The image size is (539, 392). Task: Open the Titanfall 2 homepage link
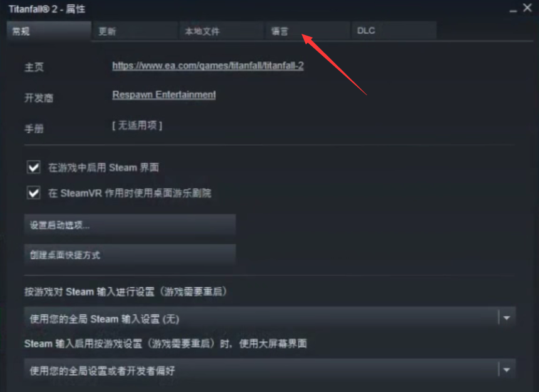point(208,66)
